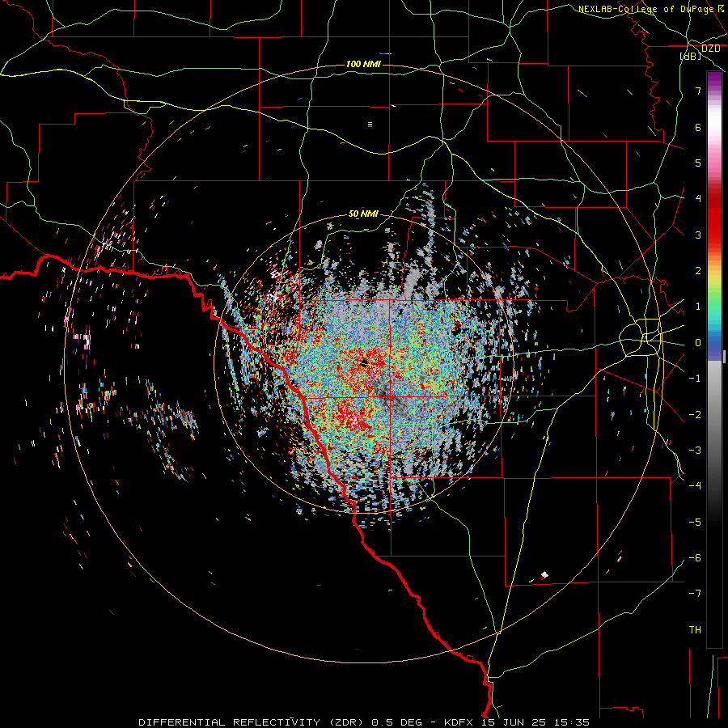Click the -6 dB tick on the color scale

(x=695, y=558)
